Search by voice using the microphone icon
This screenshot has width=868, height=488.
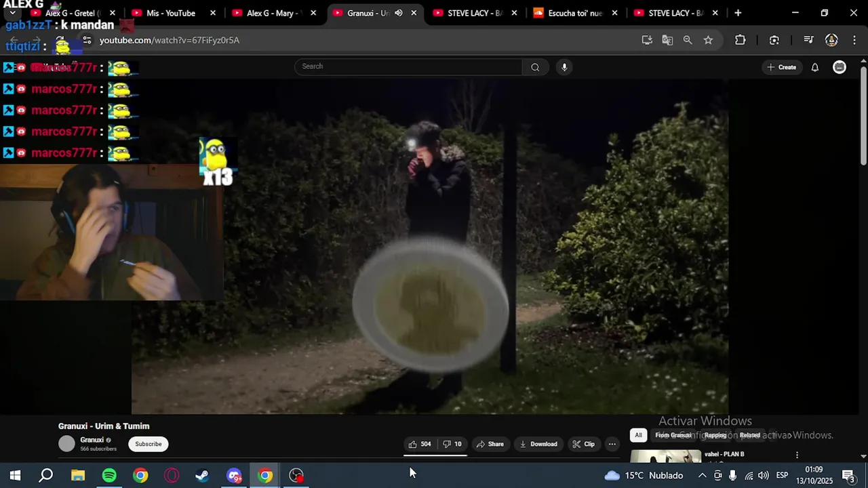click(x=564, y=67)
